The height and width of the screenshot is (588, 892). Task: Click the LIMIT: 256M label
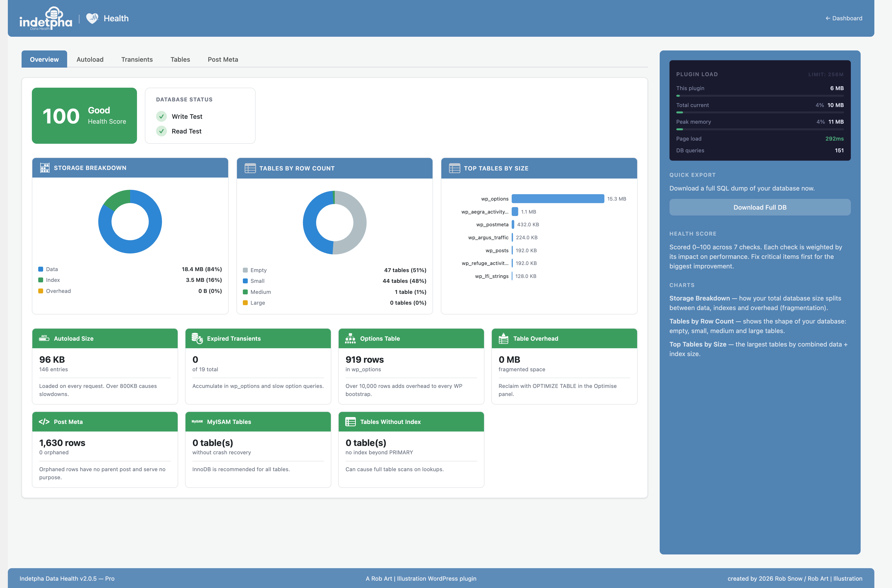(826, 74)
